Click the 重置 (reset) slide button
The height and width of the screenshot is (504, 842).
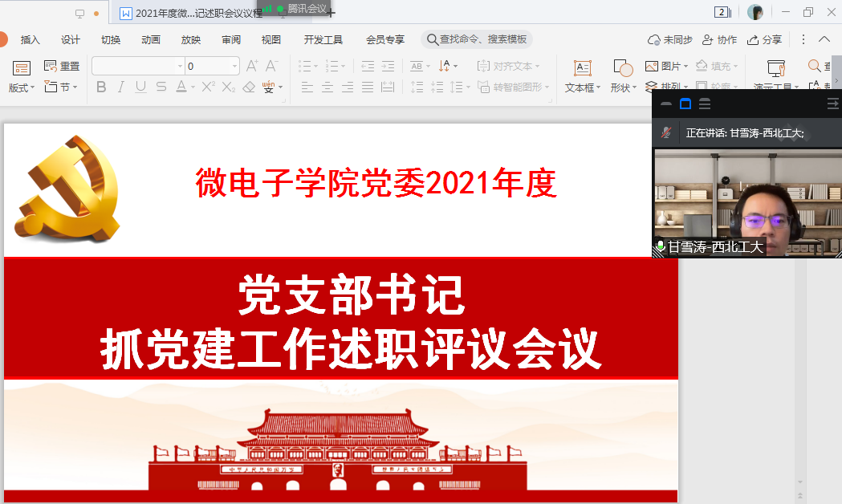[x=62, y=66]
